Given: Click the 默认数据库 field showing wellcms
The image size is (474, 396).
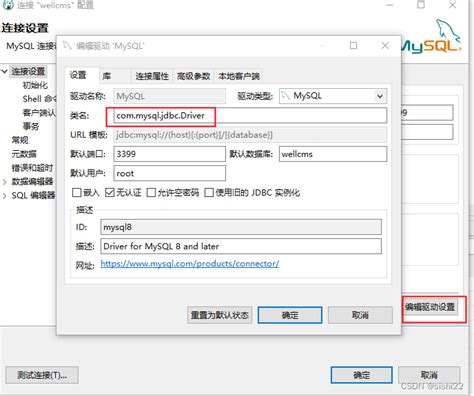Looking at the screenshot, I should 333,154.
